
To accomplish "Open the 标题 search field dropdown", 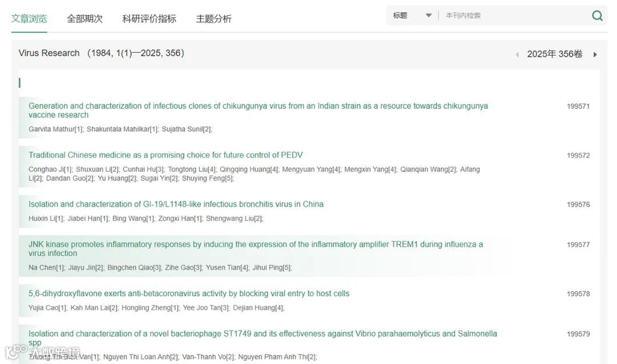I will point(412,16).
